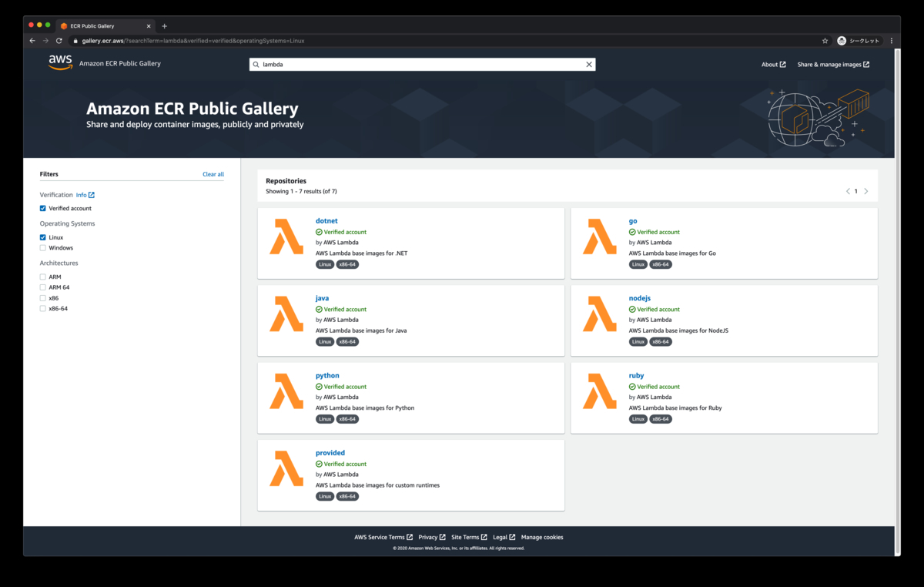Image resolution: width=924 pixels, height=587 pixels.
Task: Click the ruby repository Lambda logo
Action: (600, 391)
